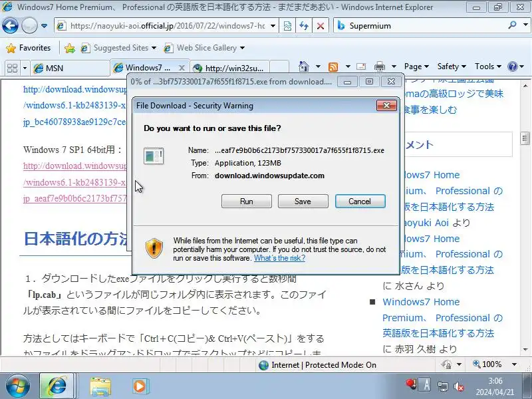Open the Windows Start button

(x=17, y=386)
